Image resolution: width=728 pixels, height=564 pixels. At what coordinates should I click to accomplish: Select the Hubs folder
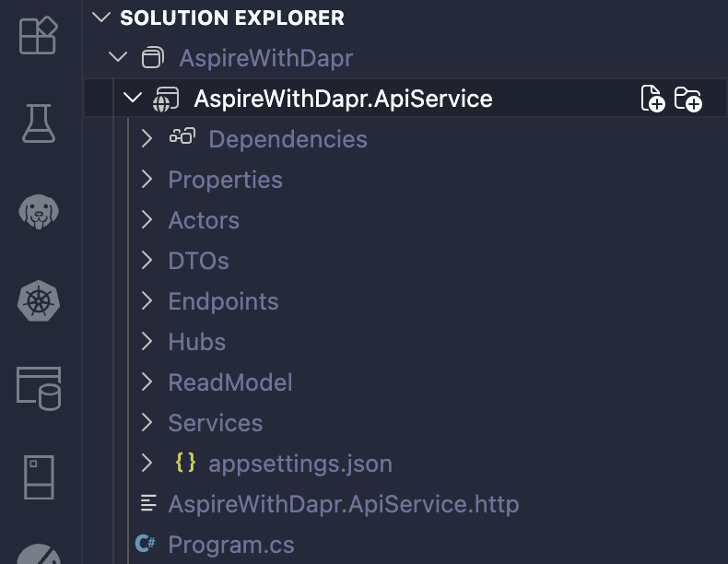(x=196, y=342)
